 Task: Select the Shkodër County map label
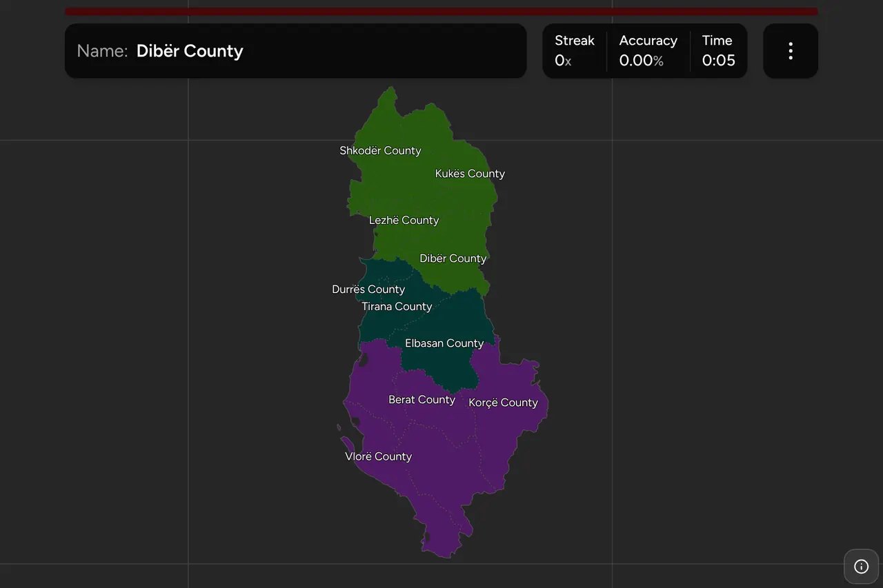[380, 151]
